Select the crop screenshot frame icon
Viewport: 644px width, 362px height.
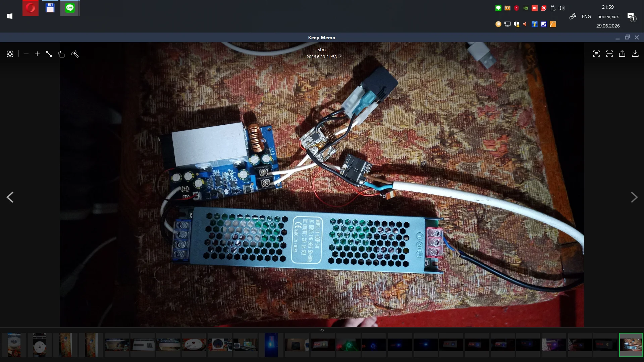609,54
